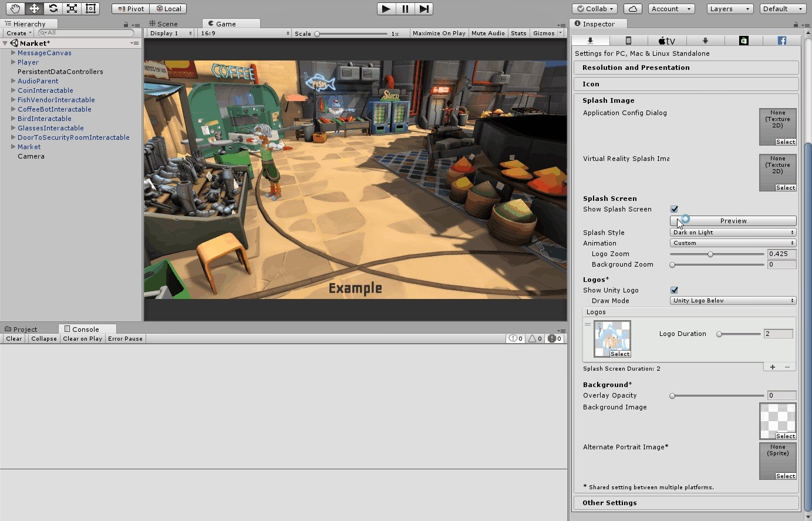Select the iOS platform tab icon
The image size is (812, 521).
tap(628, 41)
